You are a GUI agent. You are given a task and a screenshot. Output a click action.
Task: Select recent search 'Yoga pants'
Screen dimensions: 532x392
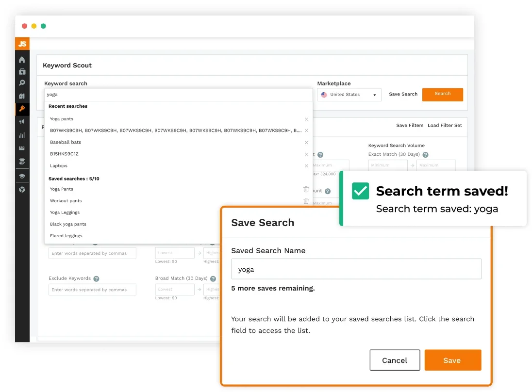coord(62,119)
